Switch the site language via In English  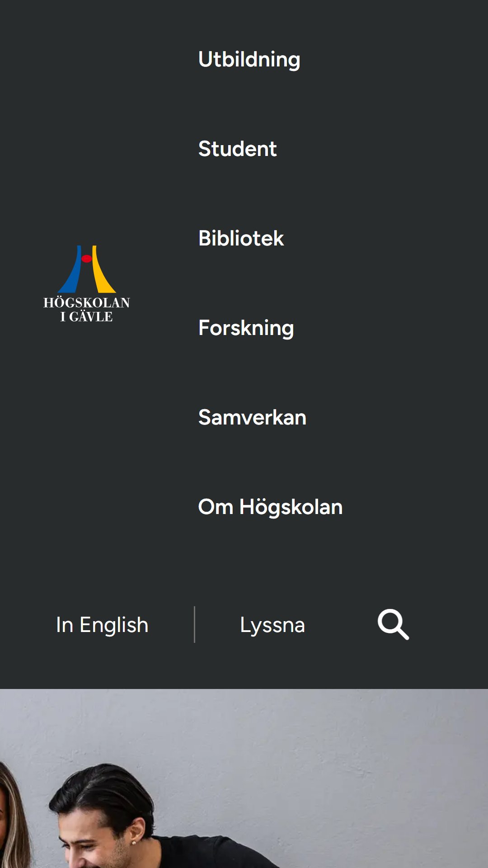[x=102, y=625]
